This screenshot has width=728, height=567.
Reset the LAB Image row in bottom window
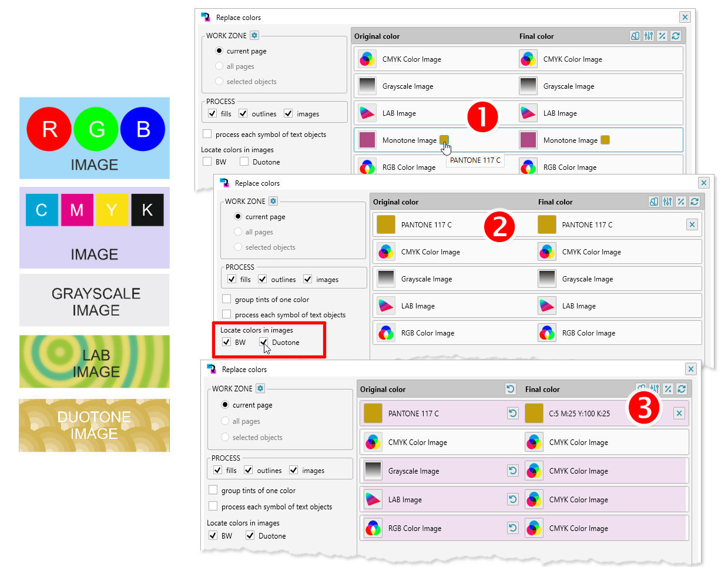pos(513,499)
